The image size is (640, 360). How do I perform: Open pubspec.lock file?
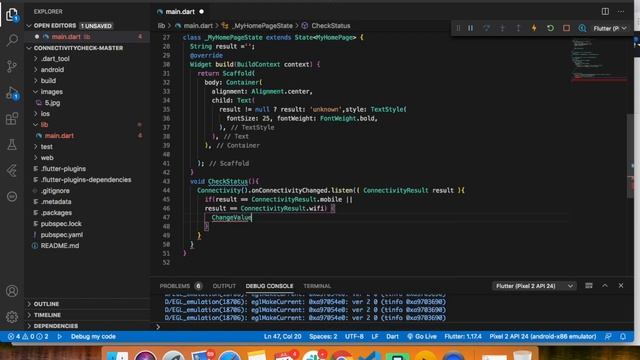61,224
